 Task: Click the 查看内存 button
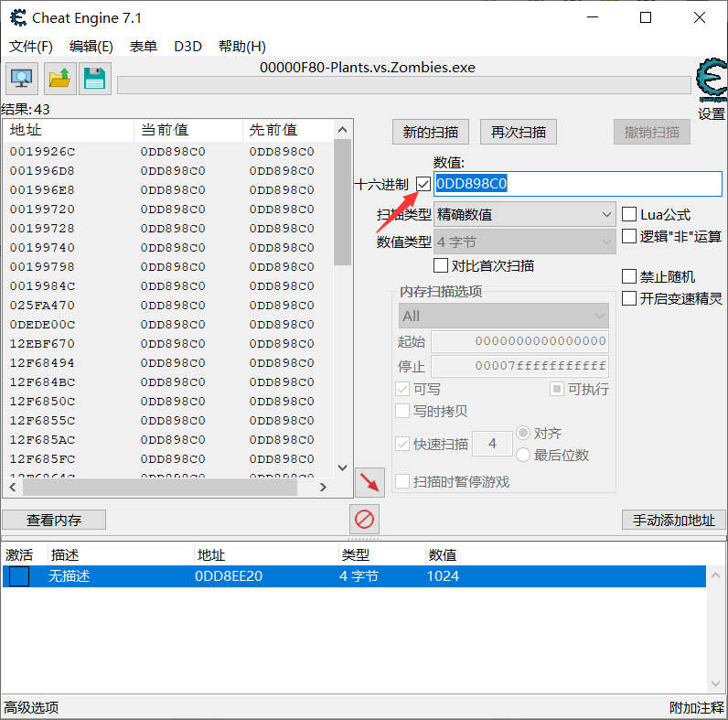[54, 520]
